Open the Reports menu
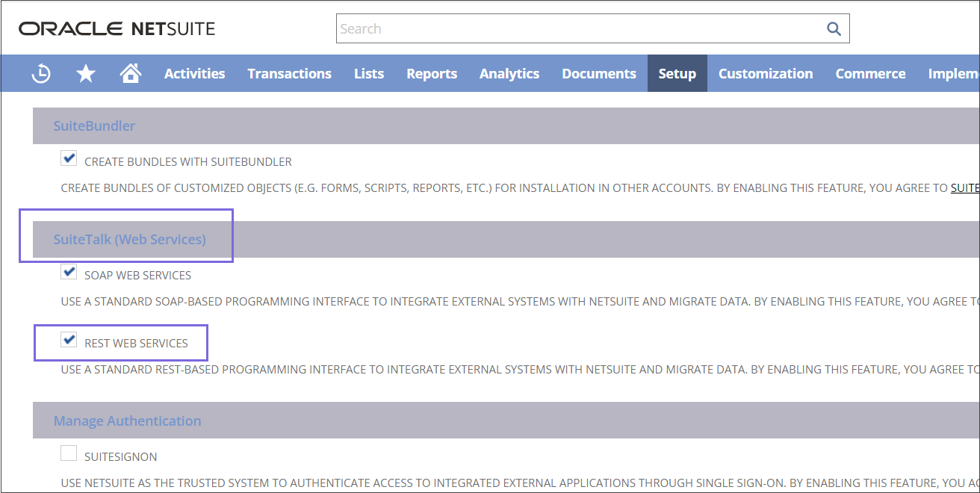Viewport: 980px width, 493px height. click(432, 73)
